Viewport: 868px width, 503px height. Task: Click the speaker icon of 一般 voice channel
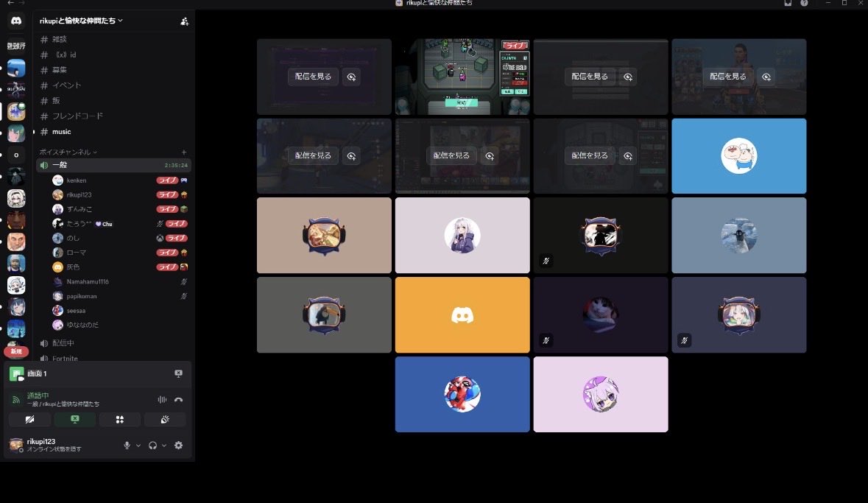(x=44, y=165)
